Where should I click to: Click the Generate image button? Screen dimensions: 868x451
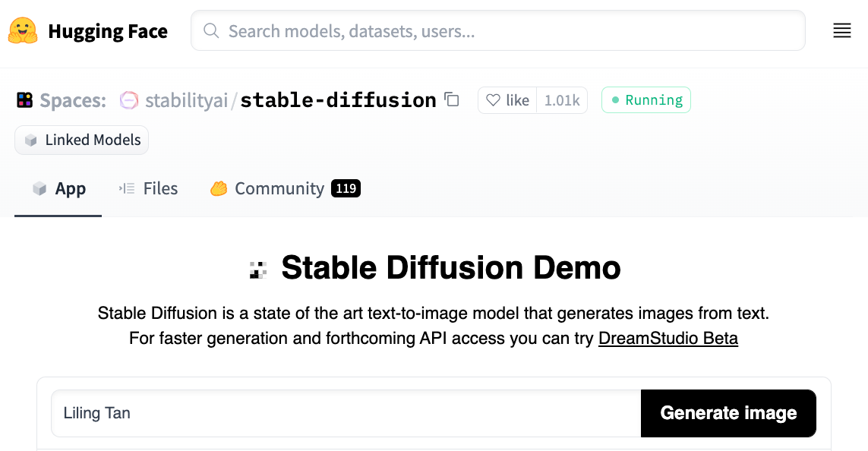pos(728,413)
